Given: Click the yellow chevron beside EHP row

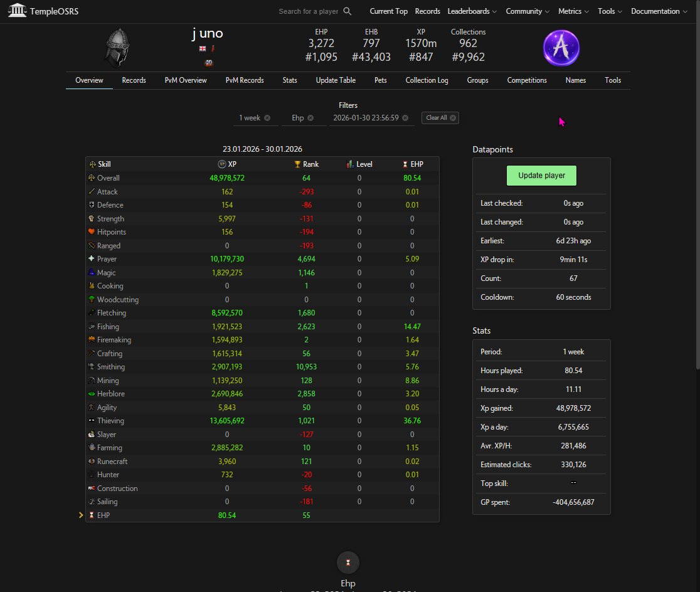Looking at the screenshot, I should click(x=81, y=515).
